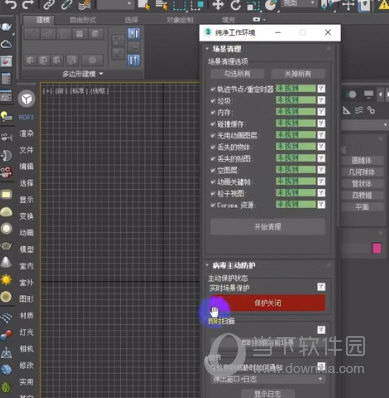Click the Select and Place tool icon
This screenshot has height=398, width=389.
pyautogui.click(x=270, y=4)
